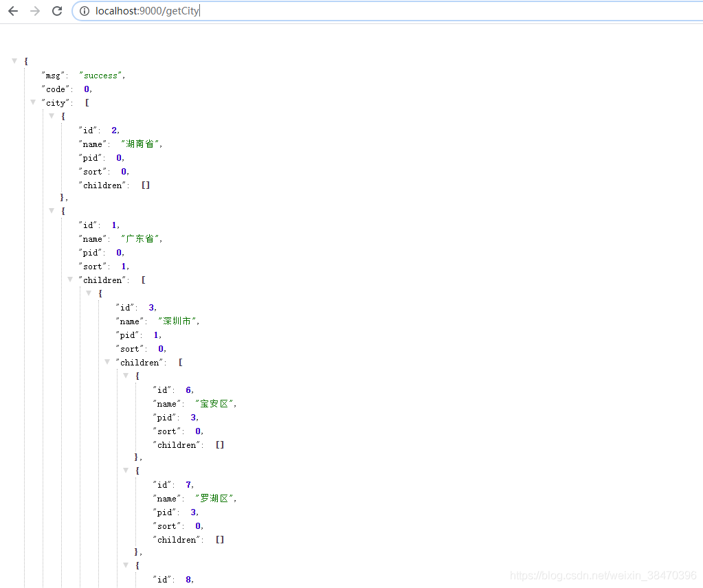The width and height of the screenshot is (703, 588).
Task: View site information icon in address bar
Action: point(85,11)
